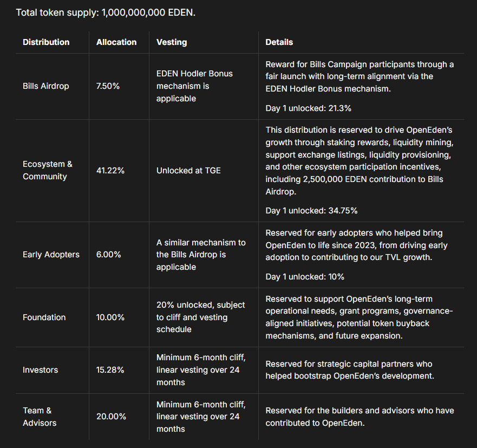477x448 pixels.
Task: Click the Total token supply text line
Action: coord(106,12)
